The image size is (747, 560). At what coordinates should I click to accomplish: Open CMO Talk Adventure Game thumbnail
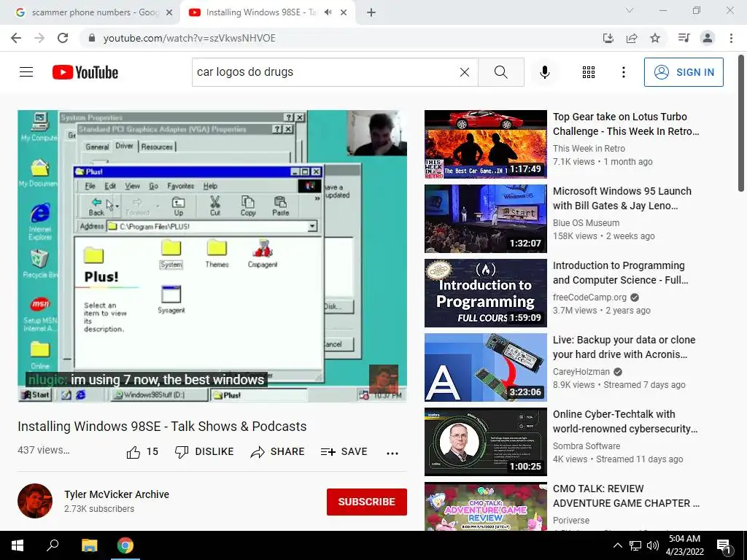[x=485, y=507]
